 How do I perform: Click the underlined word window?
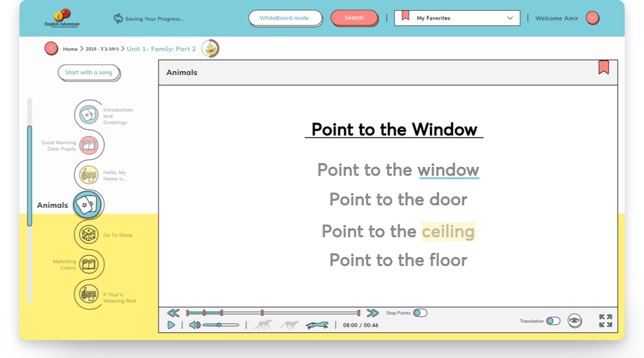pos(449,170)
